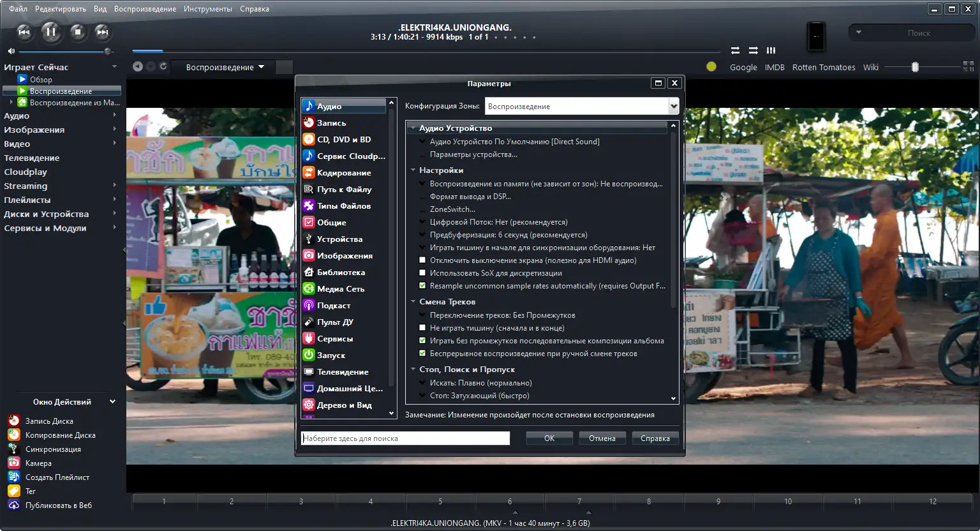
Task: Stop playback with the stop button
Action: 78,31
